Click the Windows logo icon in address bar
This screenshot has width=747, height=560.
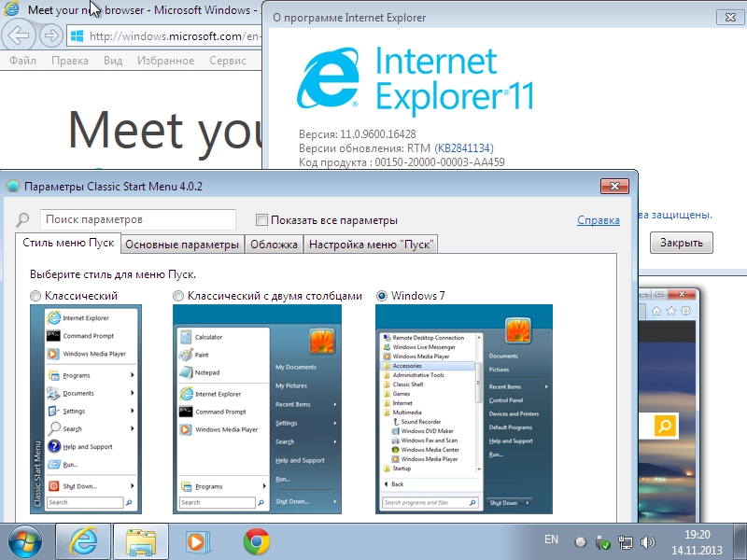point(77,36)
